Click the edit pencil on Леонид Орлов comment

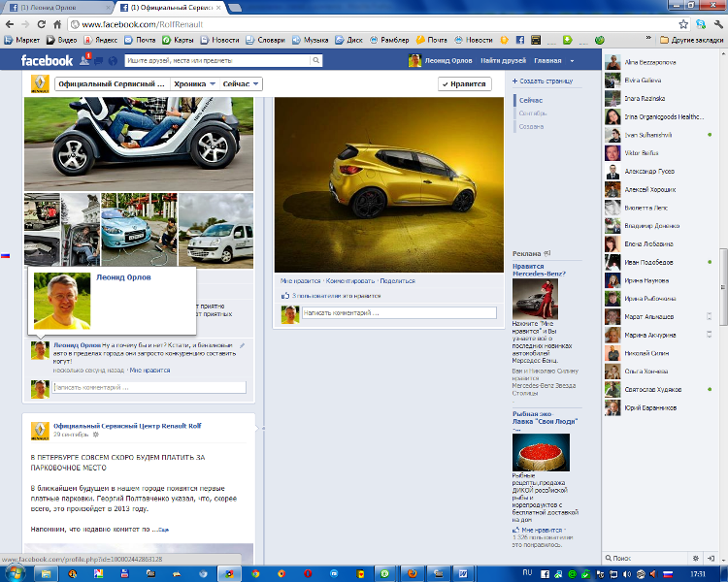pyautogui.click(x=242, y=345)
